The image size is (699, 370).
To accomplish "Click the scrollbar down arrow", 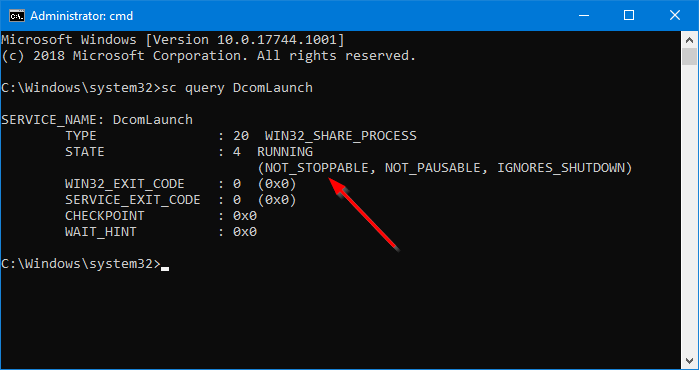I will [x=689, y=360].
